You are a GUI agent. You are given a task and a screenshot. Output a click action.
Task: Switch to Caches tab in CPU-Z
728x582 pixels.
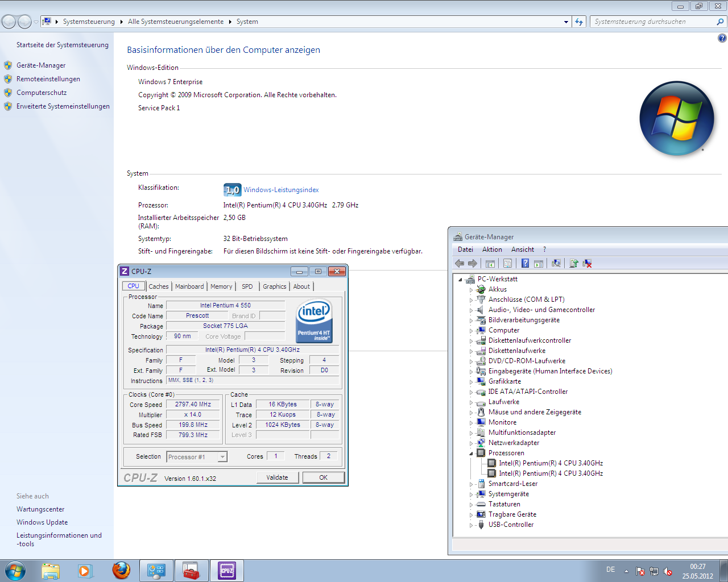(159, 286)
